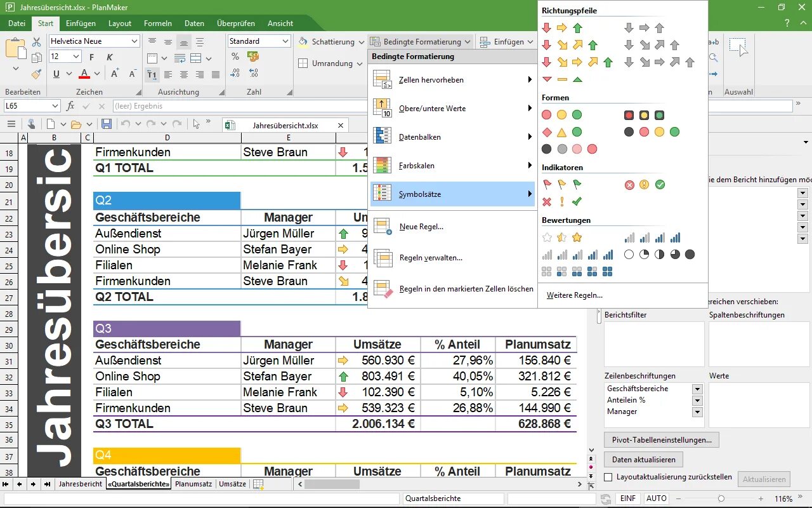Toggle underline U formatting

(x=56, y=74)
